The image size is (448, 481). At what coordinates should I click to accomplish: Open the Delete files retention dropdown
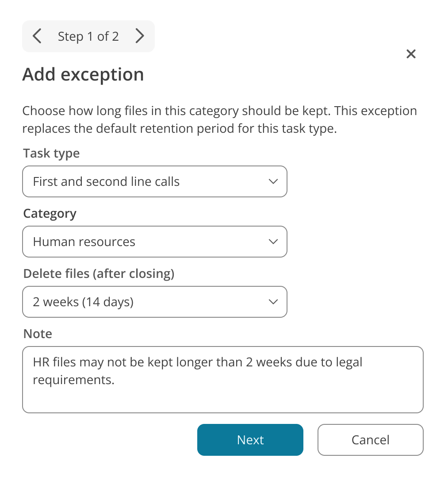[155, 302]
